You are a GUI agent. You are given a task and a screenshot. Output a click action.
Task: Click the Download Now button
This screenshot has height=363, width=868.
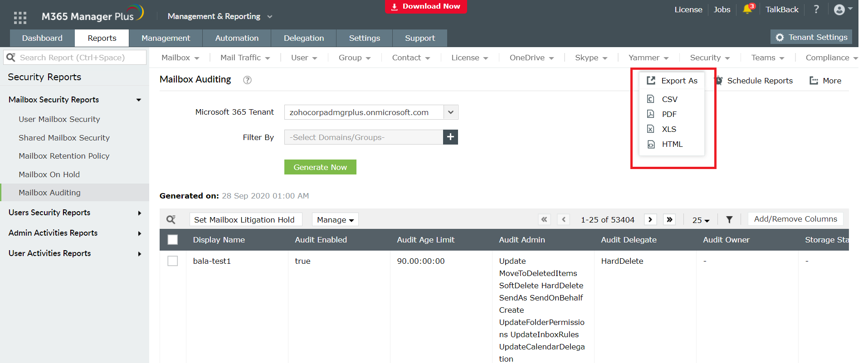click(x=426, y=6)
